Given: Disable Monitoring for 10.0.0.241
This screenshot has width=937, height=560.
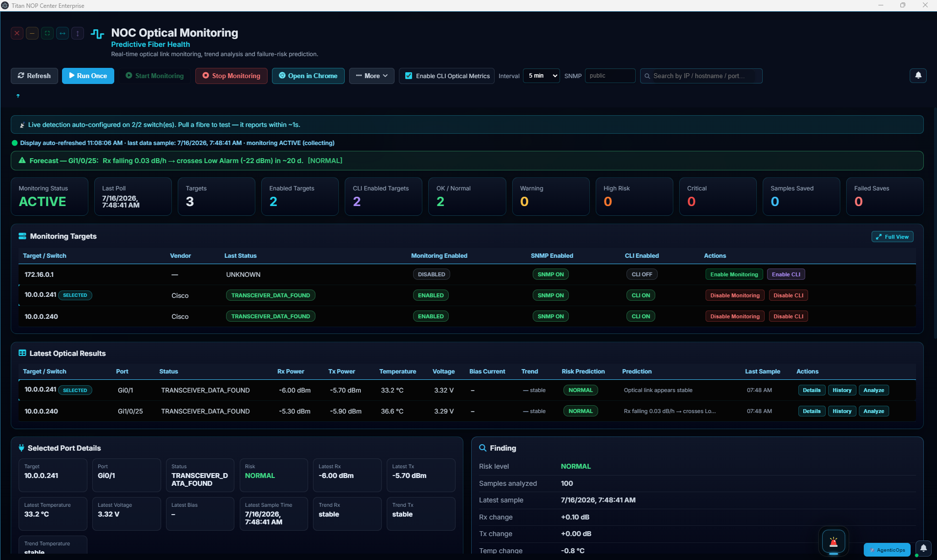Looking at the screenshot, I should pyautogui.click(x=735, y=295).
